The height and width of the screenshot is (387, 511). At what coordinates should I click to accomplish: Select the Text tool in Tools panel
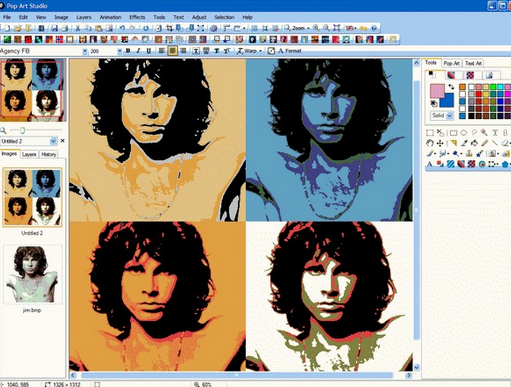click(495, 133)
